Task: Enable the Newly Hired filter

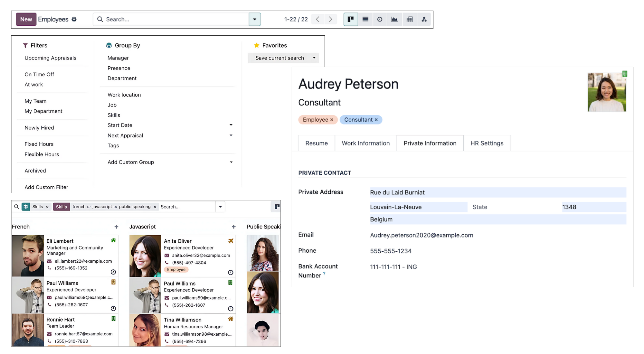Action: click(39, 128)
